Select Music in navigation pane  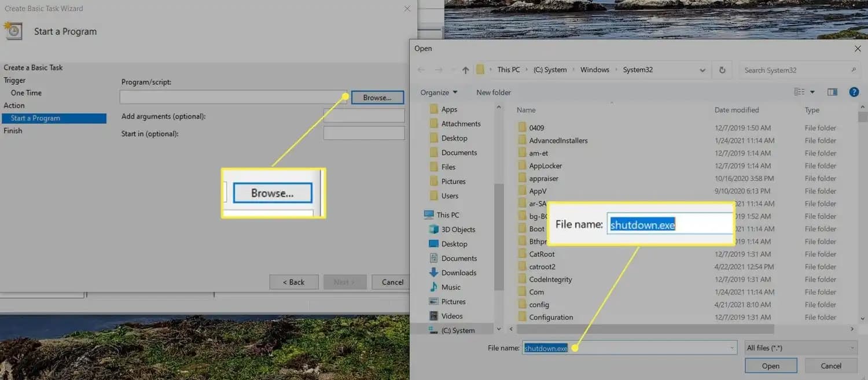451,287
